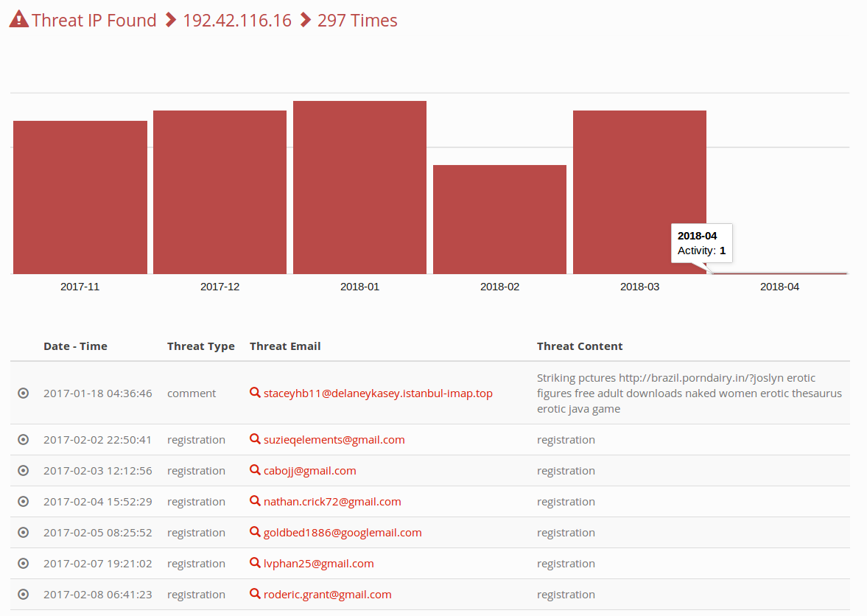Click the circle icon on the 2017-01-18 04:36:46 row

click(24, 393)
